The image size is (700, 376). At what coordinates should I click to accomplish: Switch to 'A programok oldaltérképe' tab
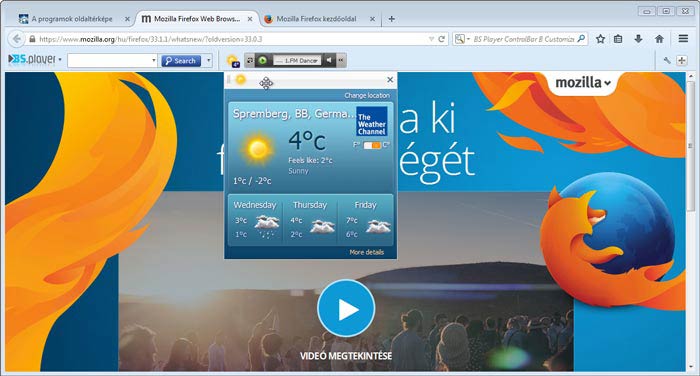[x=72, y=19]
